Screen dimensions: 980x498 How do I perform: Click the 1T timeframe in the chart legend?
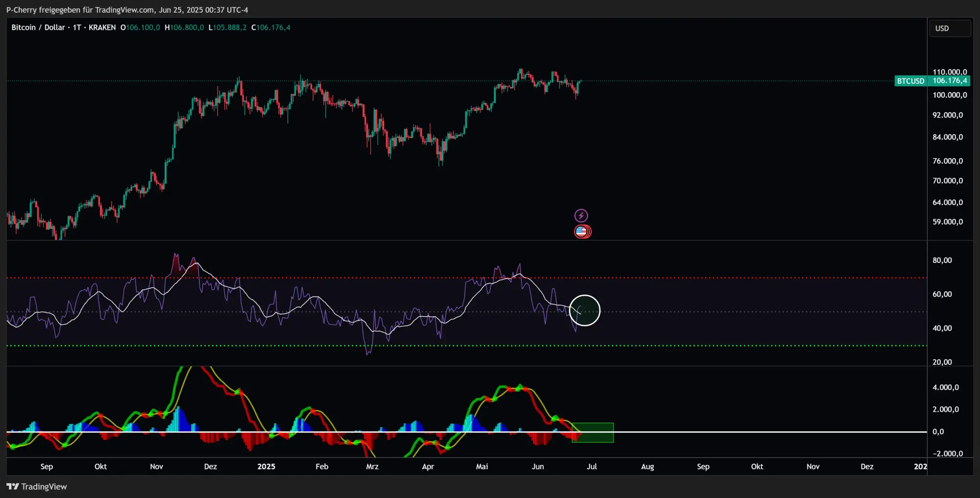coord(77,27)
